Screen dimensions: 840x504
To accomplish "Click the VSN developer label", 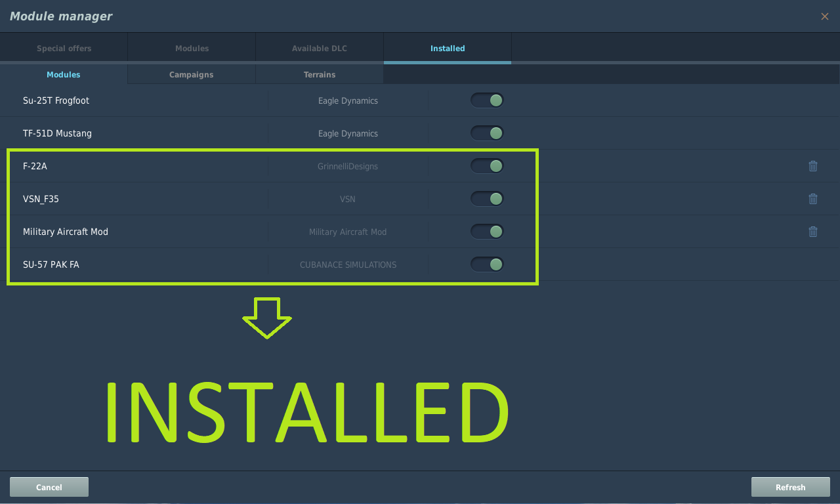I will coord(348,199).
